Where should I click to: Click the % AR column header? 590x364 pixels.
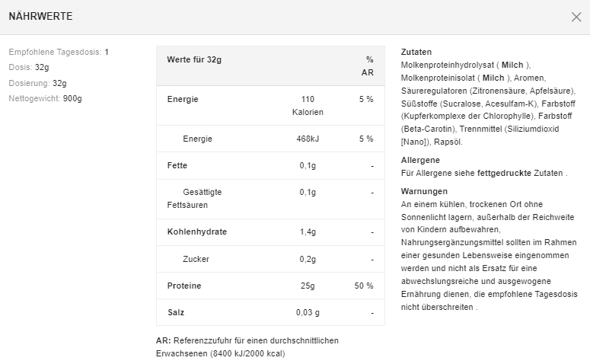pyautogui.click(x=368, y=66)
